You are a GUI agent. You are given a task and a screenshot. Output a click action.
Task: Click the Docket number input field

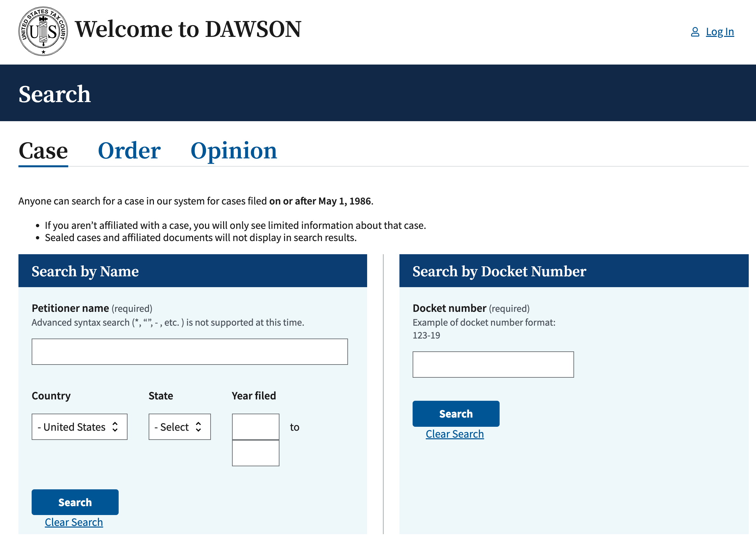(x=493, y=365)
